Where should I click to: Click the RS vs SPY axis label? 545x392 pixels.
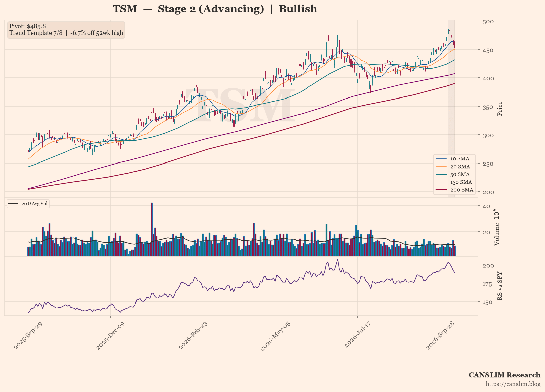[x=500, y=286]
